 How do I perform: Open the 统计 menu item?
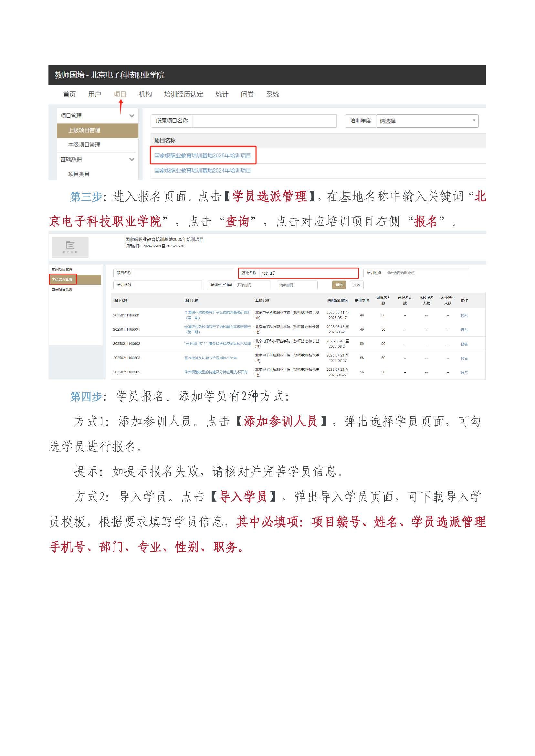222,94
